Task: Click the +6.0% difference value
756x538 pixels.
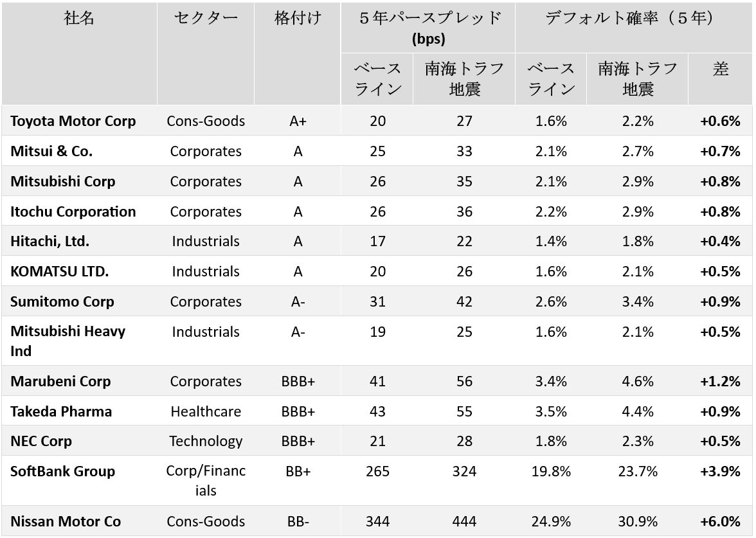Action: [x=720, y=521]
